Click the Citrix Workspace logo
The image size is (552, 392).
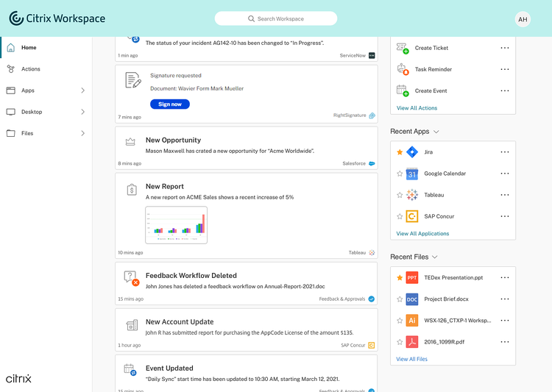tap(57, 18)
